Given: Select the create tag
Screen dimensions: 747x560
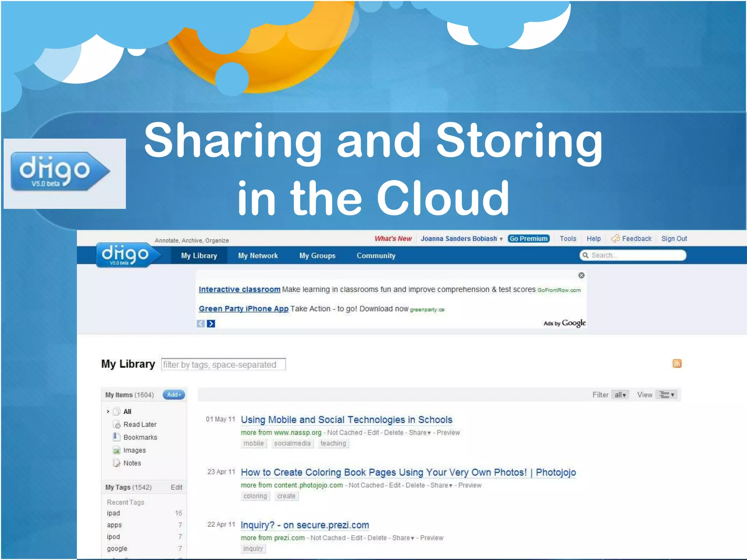Looking at the screenshot, I should tap(286, 496).
